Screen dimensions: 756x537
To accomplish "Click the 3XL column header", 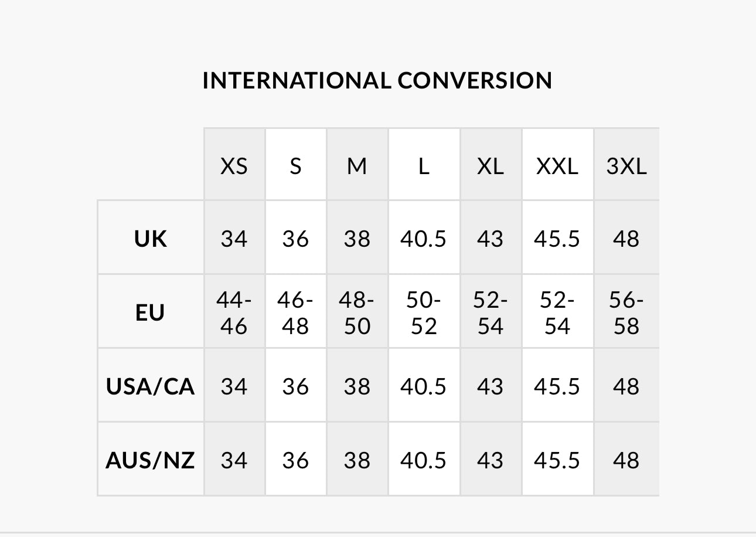I will click(626, 166).
